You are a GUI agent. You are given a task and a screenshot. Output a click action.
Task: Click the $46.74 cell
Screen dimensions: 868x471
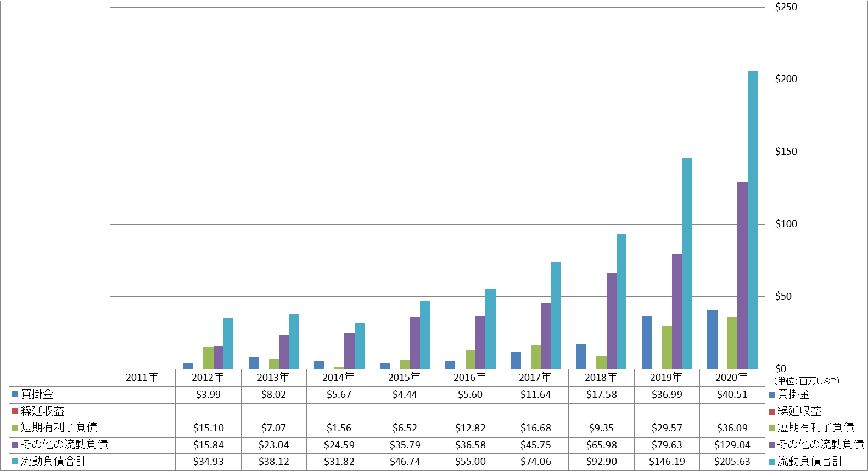(x=405, y=462)
